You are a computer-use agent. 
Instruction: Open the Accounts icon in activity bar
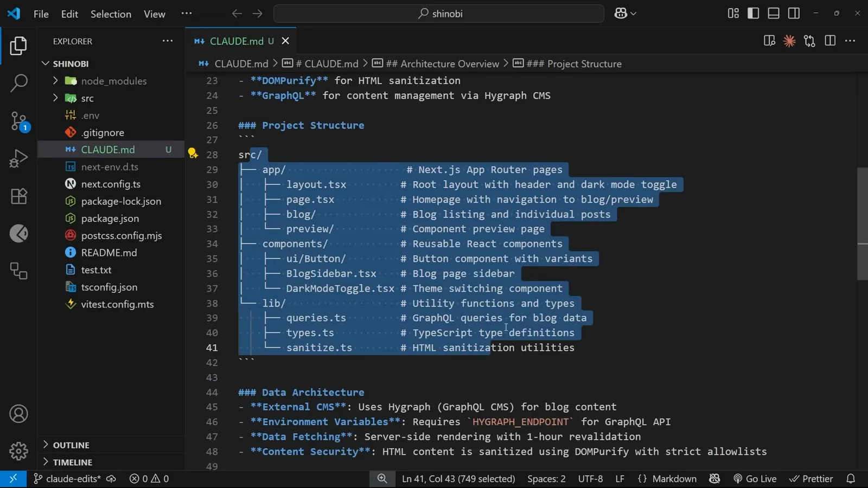click(x=18, y=414)
